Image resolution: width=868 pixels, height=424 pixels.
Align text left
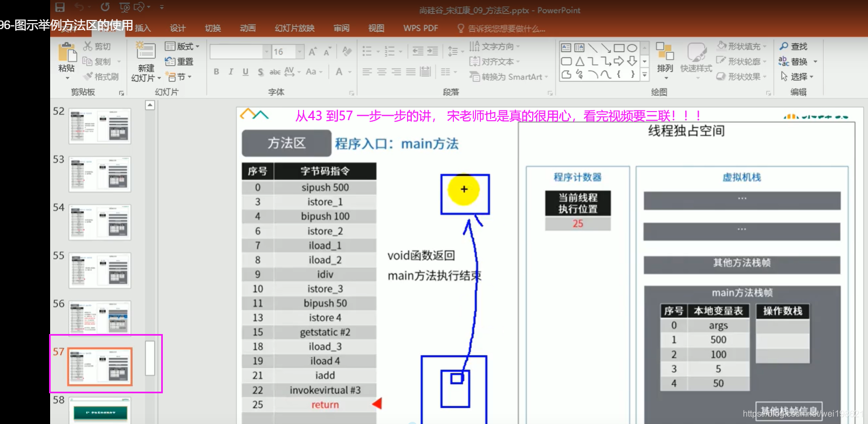tap(367, 72)
